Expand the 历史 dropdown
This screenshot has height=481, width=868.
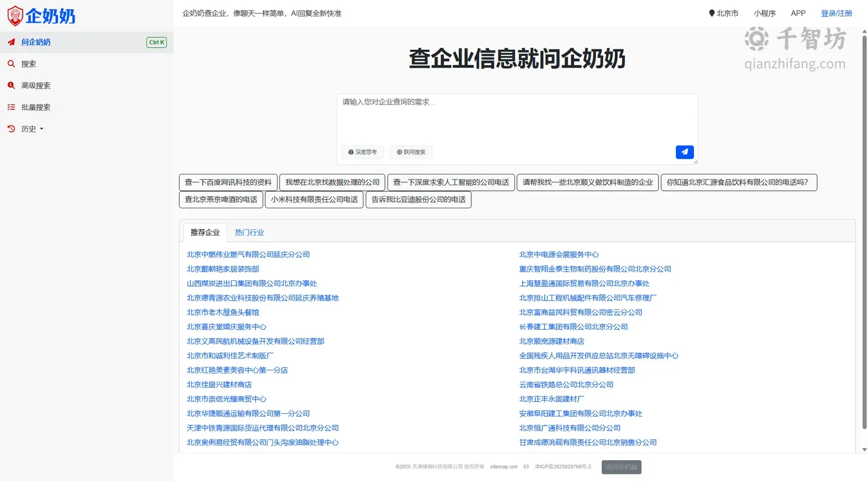[32, 129]
